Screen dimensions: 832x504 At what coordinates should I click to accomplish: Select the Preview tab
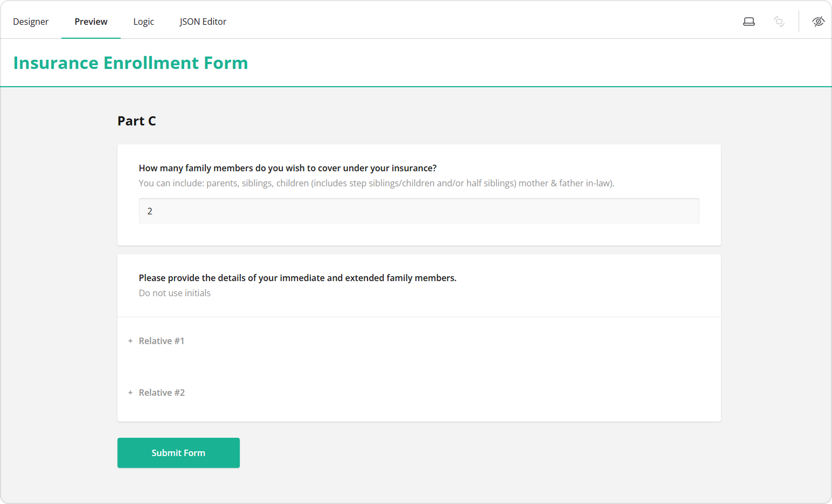click(x=91, y=22)
